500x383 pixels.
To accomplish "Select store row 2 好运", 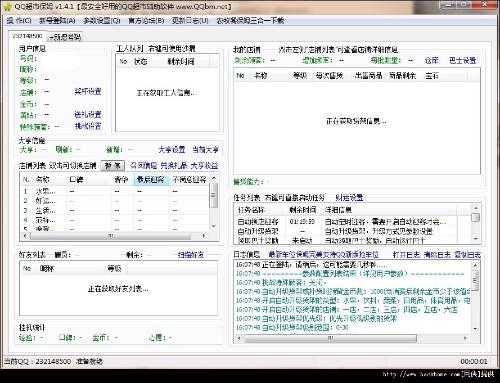I will click(x=114, y=201).
